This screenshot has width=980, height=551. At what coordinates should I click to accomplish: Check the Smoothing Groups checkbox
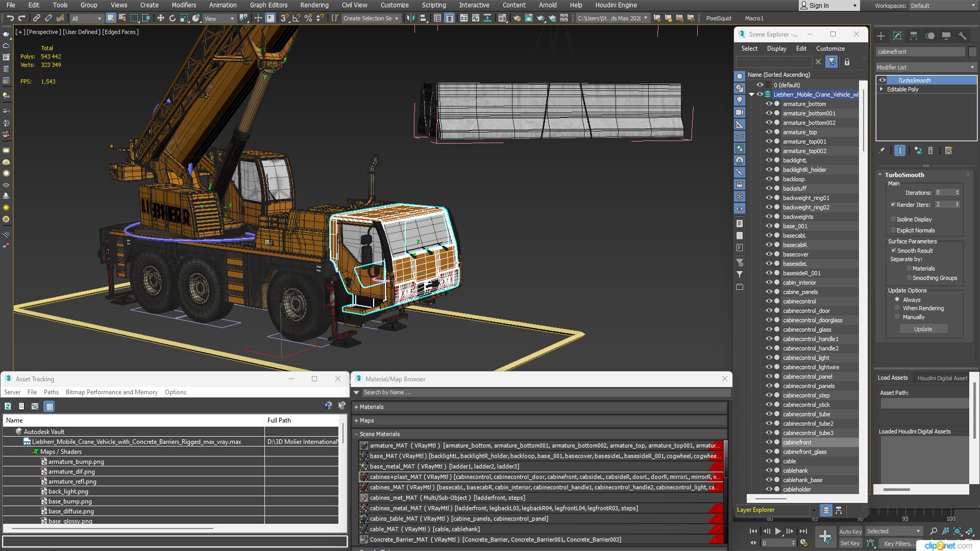coord(909,278)
